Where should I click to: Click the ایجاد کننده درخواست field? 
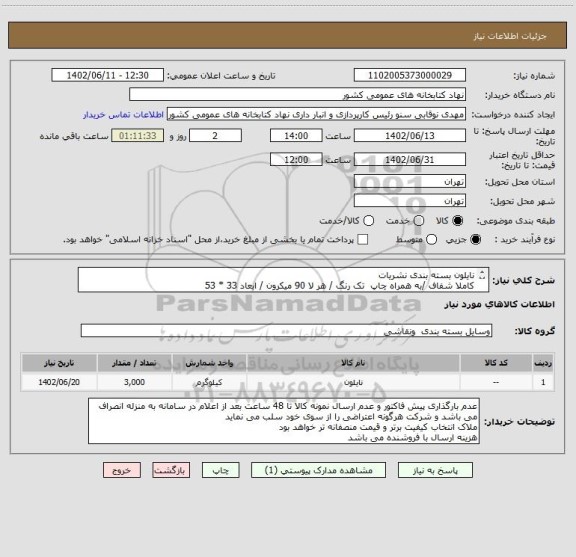[x=316, y=114]
